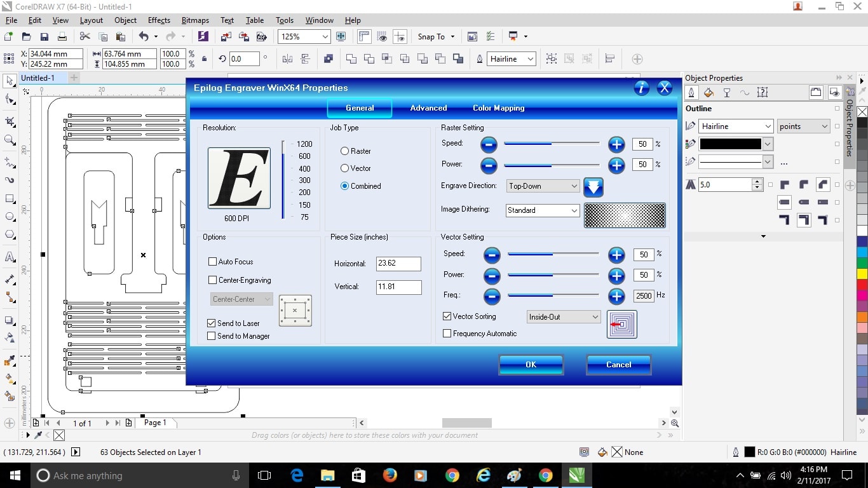The image size is (868, 488).
Task: Click the Undo arrow icon
Action: (x=144, y=37)
